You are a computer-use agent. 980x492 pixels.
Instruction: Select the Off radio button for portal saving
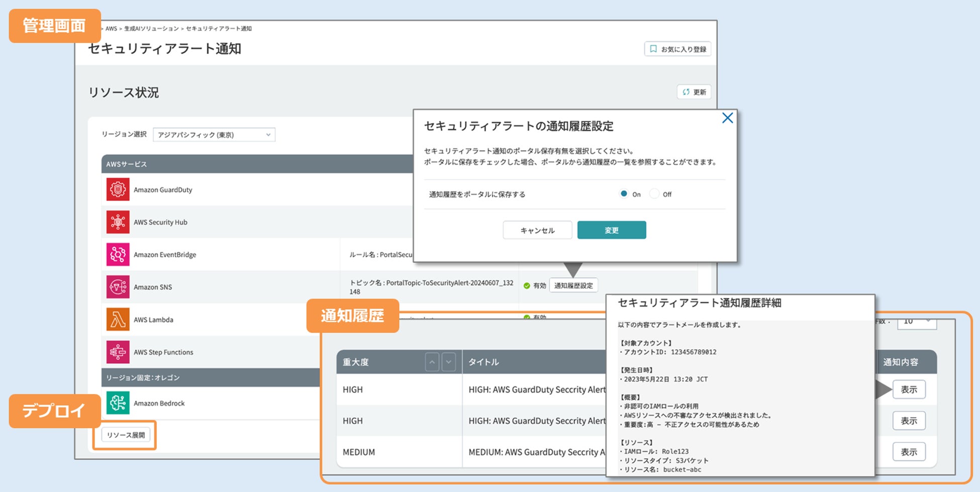[x=654, y=193]
